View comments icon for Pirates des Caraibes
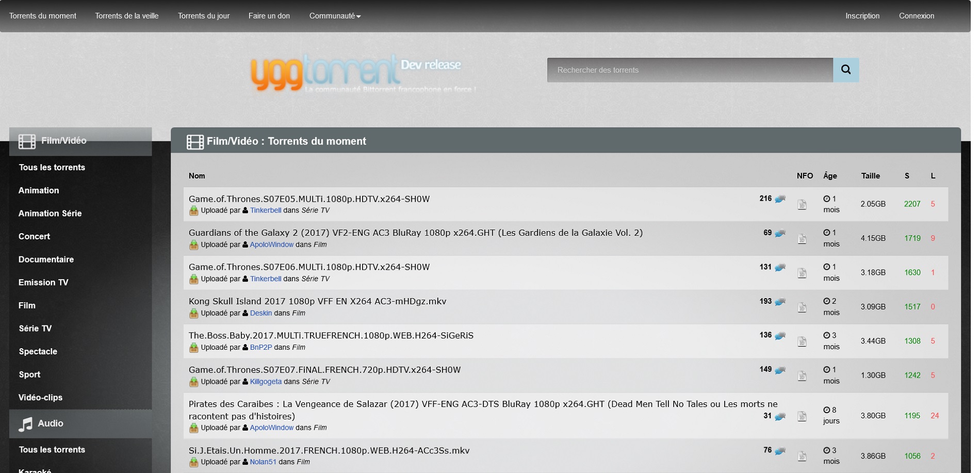 click(780, 416)
